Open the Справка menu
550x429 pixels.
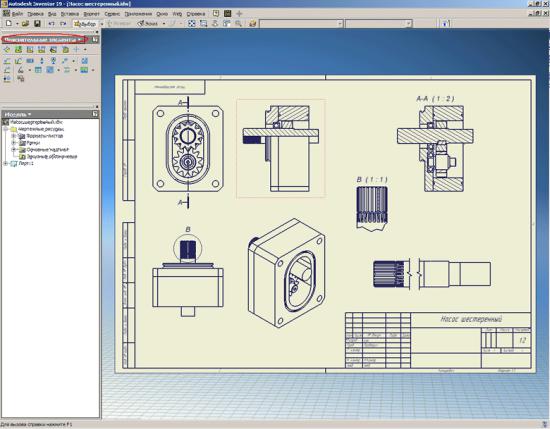pyautogui.click(x=196, y=14)
